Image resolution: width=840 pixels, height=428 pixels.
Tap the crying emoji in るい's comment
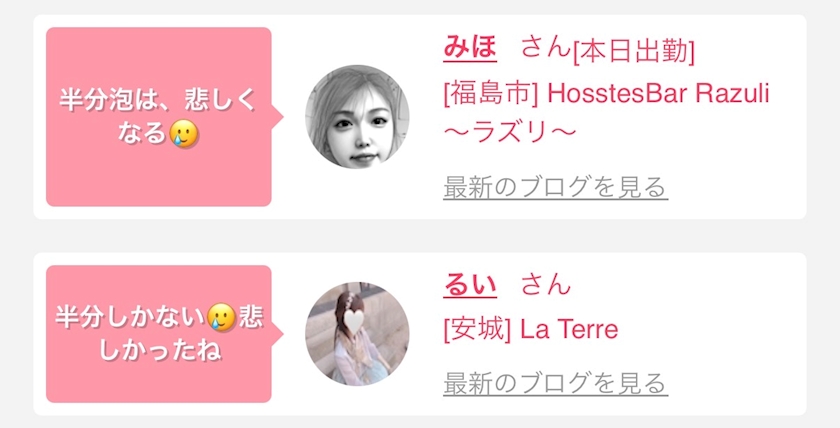221,317
